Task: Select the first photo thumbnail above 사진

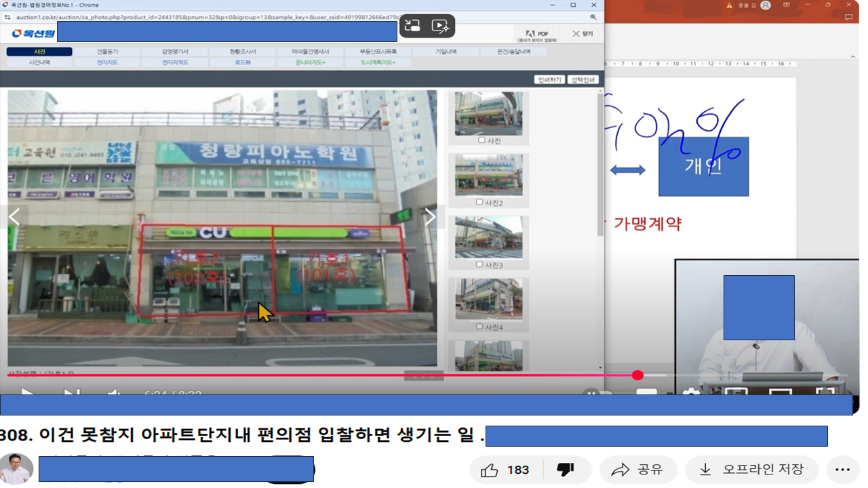Action: tap(488, 114)
